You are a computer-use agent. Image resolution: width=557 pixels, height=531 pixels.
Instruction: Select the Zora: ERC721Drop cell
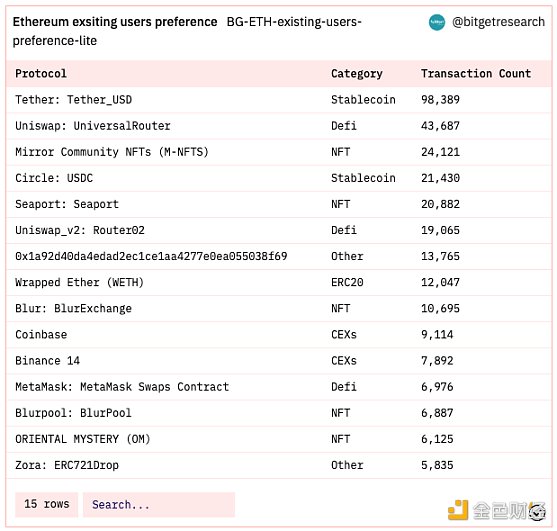tap(67, 465)
